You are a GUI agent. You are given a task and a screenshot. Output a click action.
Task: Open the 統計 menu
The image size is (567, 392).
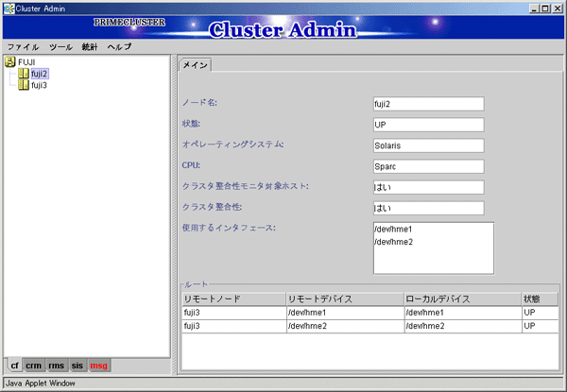click(90, 47)
